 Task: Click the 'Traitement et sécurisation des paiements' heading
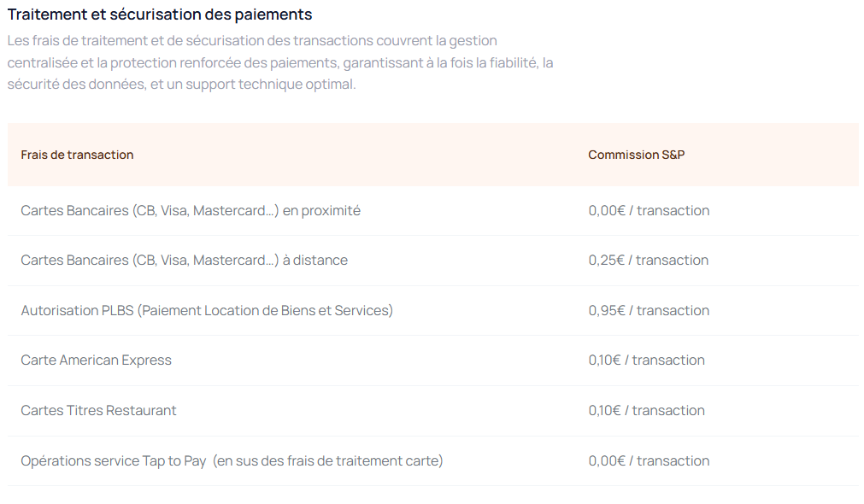[160, 15]
